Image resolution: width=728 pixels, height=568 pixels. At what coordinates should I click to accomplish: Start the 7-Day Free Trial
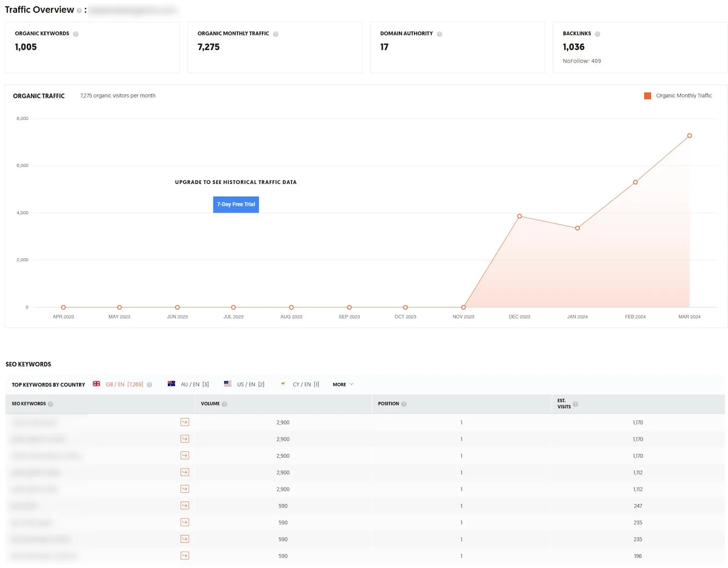tap(236, 204)
